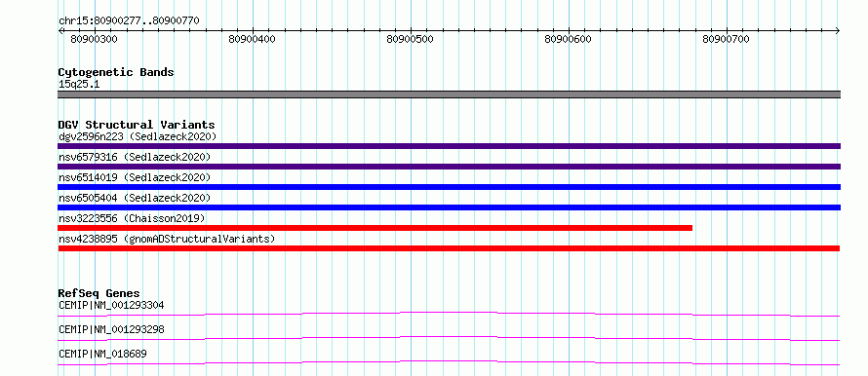The height and width of the screenshot is (376, 868).
Task: Click the purple nsv6579316 variant bar
Action: tap(449, 167)
